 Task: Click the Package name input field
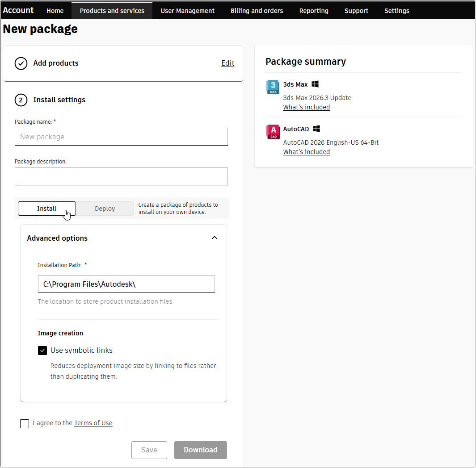tap(121, 137)
